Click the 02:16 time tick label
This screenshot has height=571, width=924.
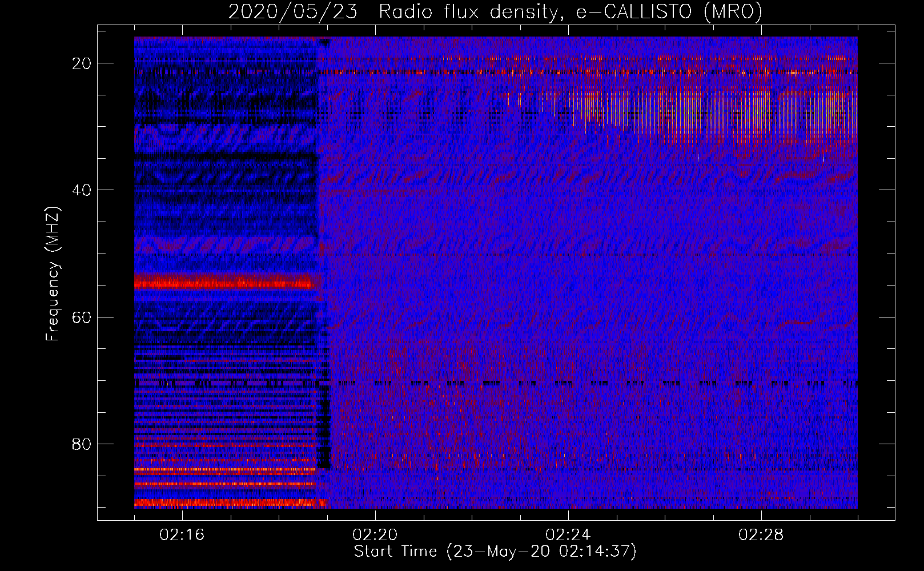[182, 535]
